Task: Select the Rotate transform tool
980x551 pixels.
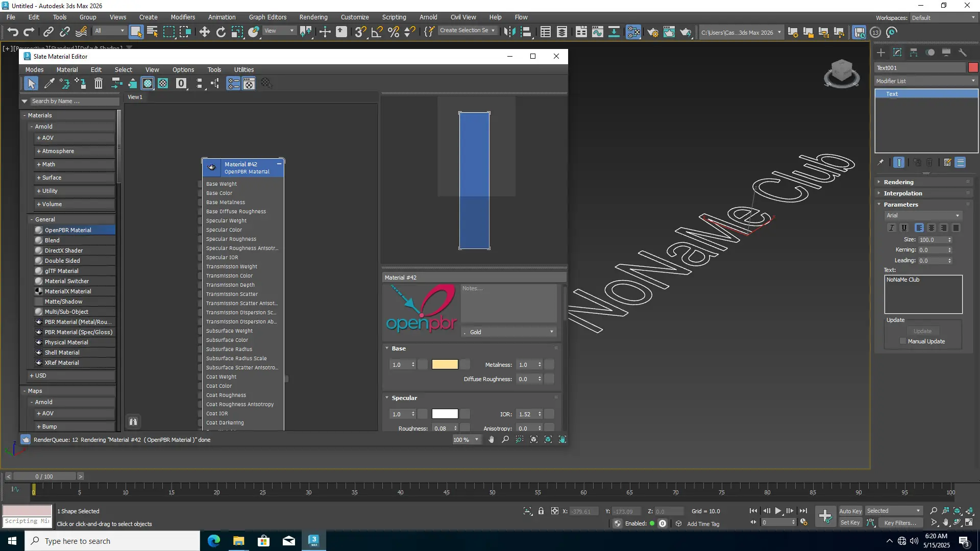Action: 220,32
